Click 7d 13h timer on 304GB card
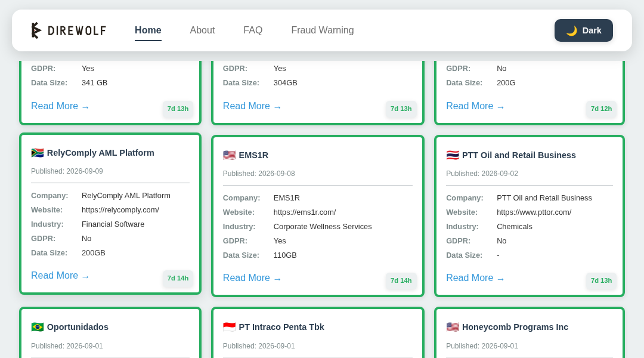 (401, 109)
